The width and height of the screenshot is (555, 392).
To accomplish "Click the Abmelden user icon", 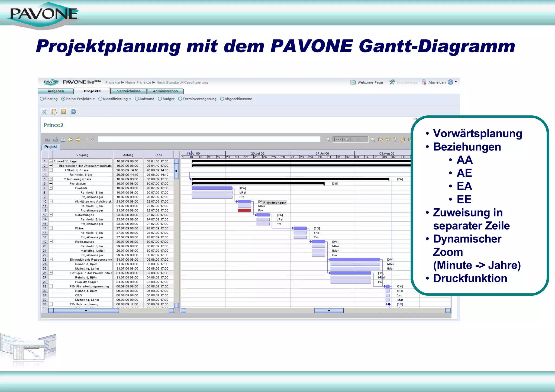I will coord(424,82).
